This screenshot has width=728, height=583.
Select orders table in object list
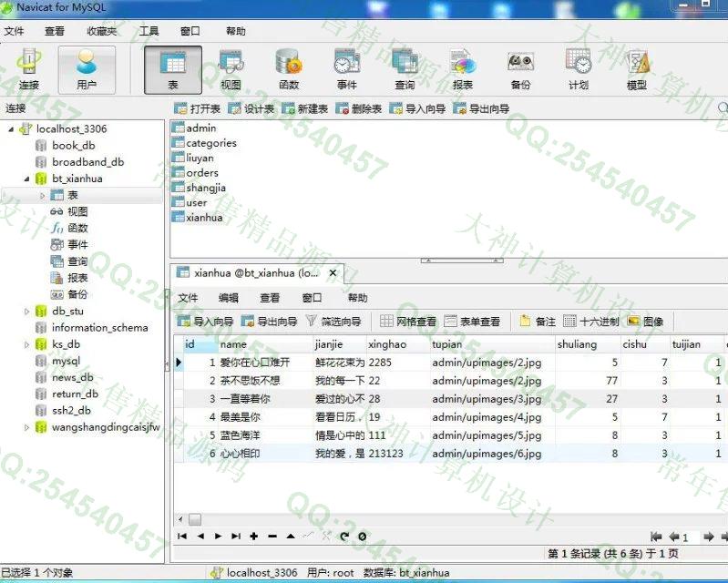202,173
